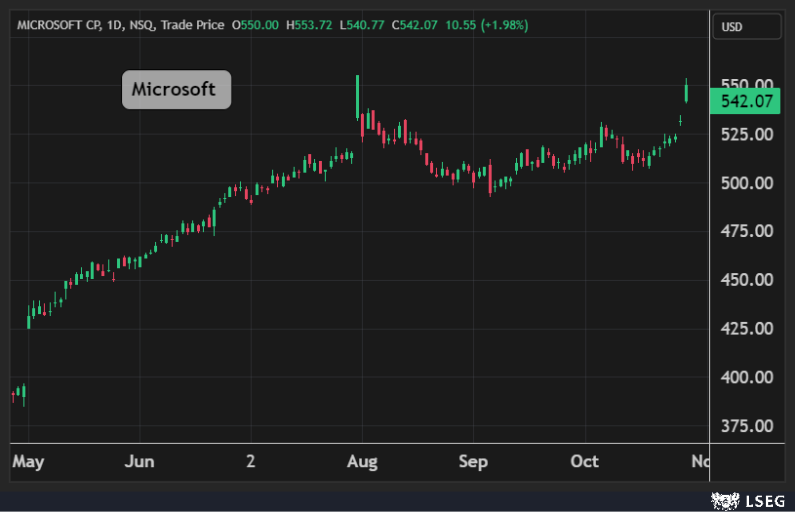
Task: Click the latest green candlestick near 550
Action: click(x=686, y=90)
